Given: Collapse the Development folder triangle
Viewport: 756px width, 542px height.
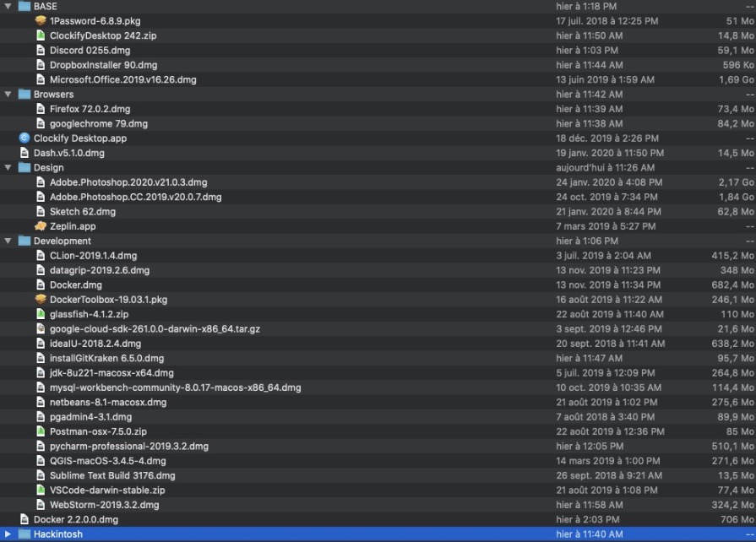Looking at the screenshot, I should point(8,241).
